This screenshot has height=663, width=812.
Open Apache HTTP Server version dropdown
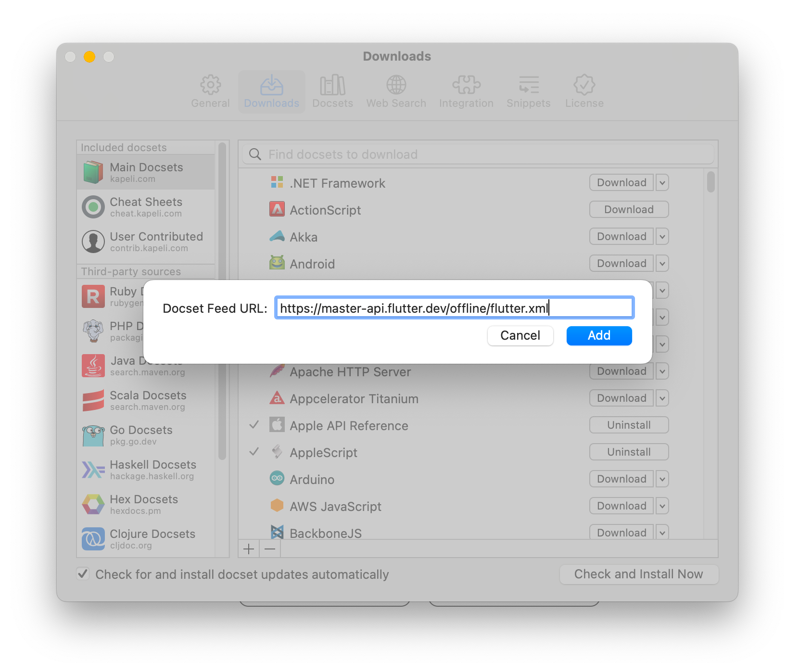[x=662, y=371]
